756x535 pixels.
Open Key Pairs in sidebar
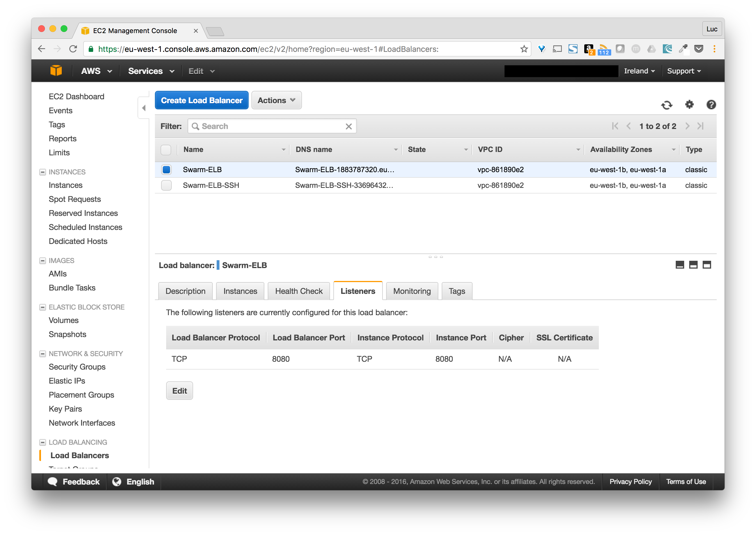[x=65, y=409]
